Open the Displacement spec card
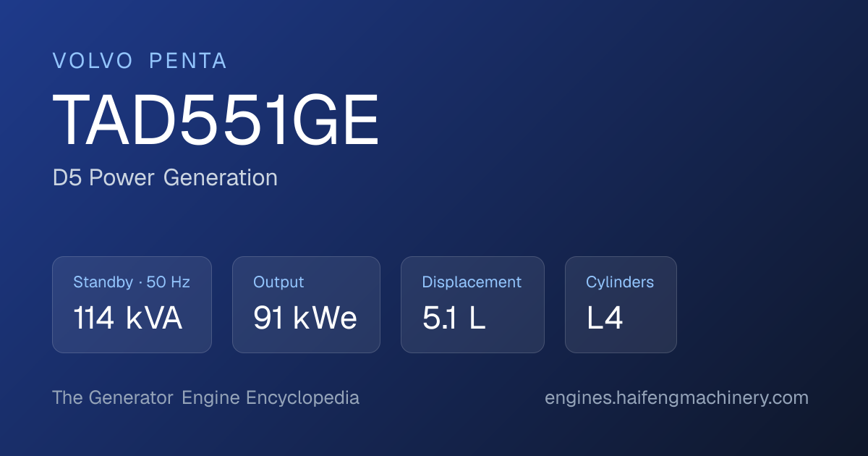Screen dimensions: 868x456 [x=472, y=305]
